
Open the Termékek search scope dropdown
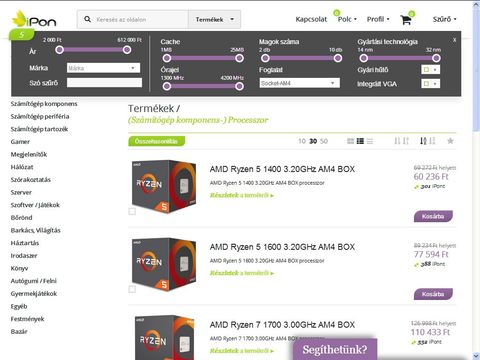(x=214, y=19)
